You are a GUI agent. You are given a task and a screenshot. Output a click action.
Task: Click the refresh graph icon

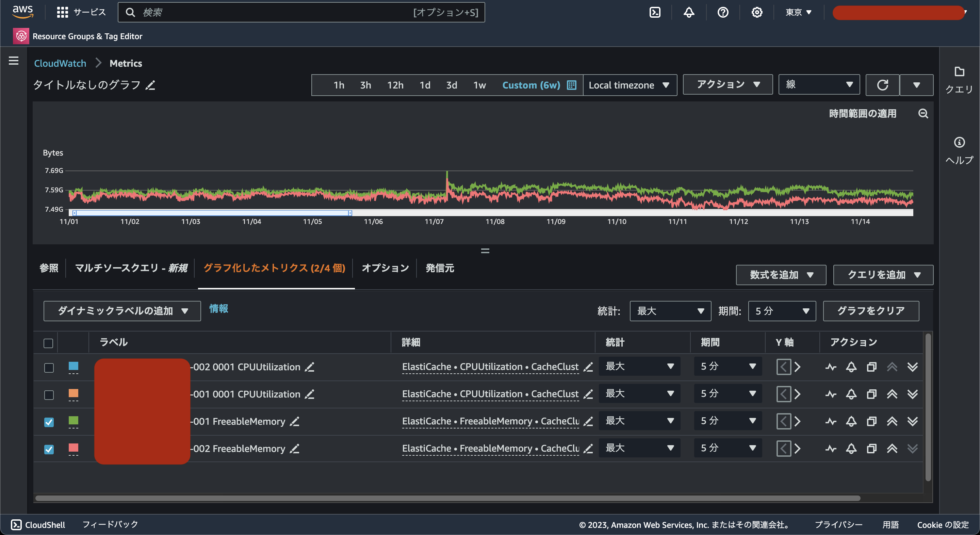coord(882,85)
